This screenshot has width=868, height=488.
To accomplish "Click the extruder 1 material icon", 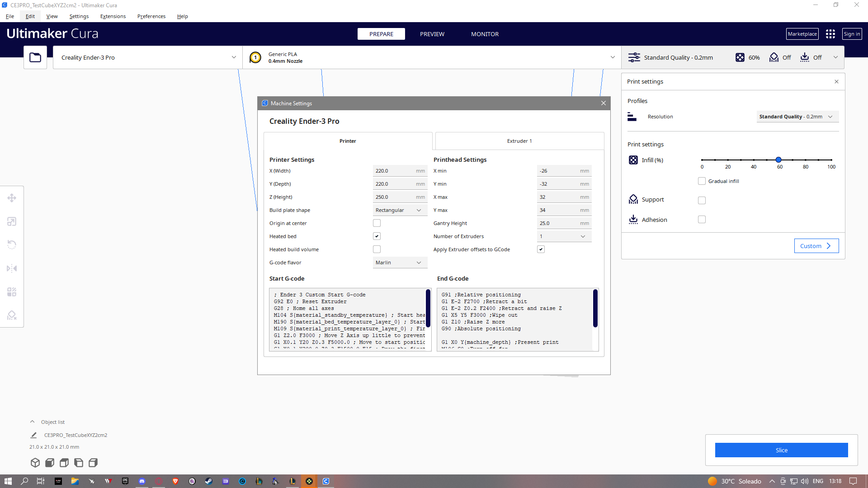I will 255,57.
